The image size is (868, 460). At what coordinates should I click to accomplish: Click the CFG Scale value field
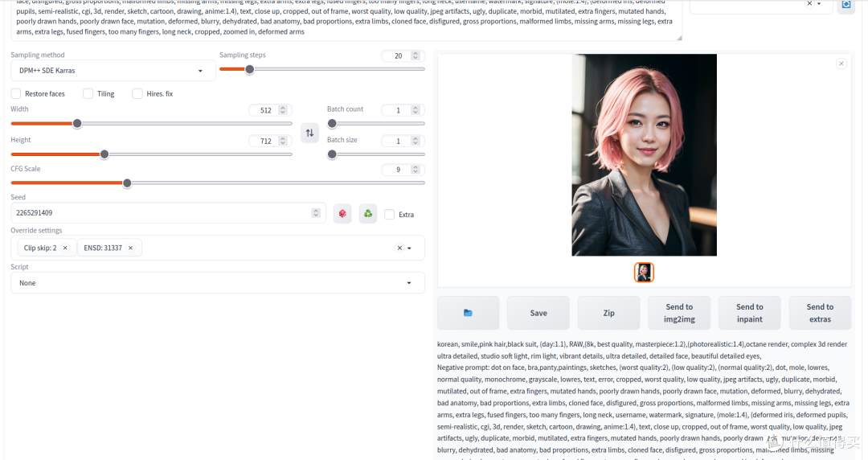click(403, 170)
